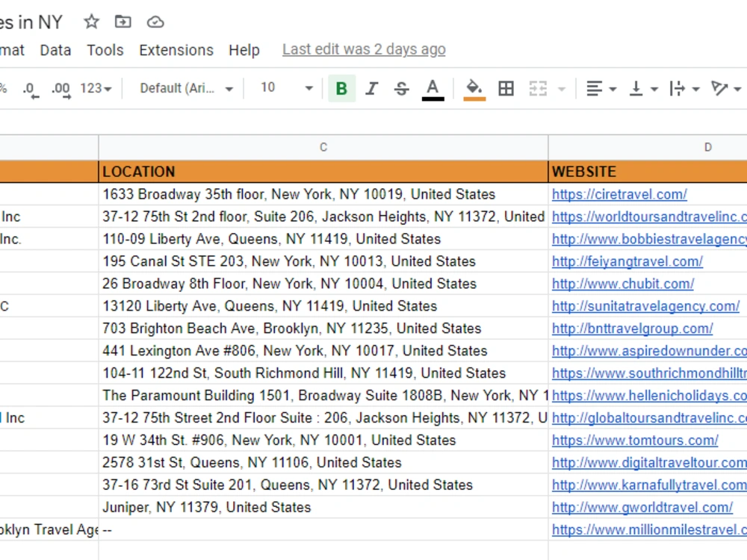Decrease decimal places
Viewport: 747px width, 560px height.
[31, 89]
